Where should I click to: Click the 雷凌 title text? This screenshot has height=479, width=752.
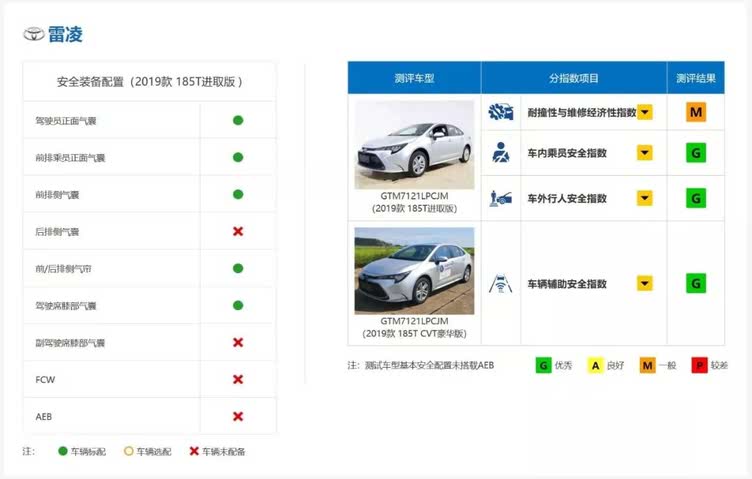65,34
